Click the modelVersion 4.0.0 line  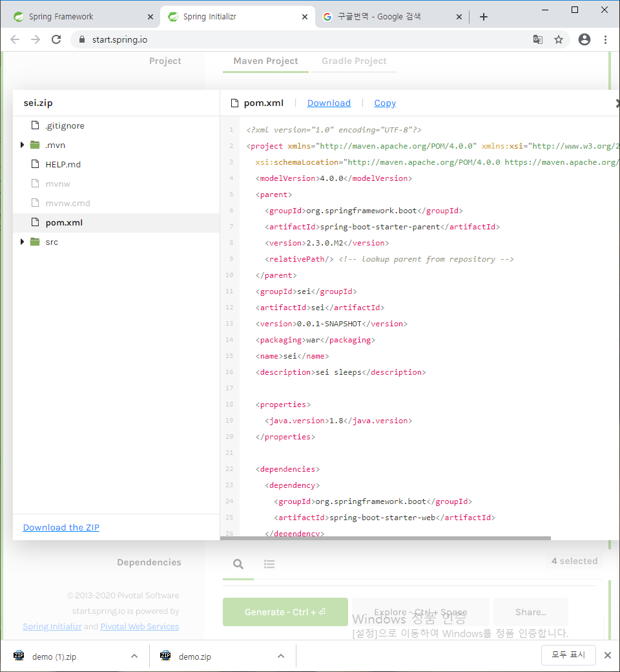(x=334, y=178)
